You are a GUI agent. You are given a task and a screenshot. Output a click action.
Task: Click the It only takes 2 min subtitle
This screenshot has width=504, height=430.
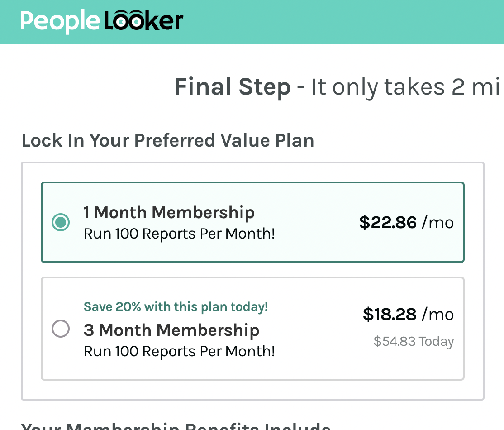pyautogui.click(x=408, y=87)
